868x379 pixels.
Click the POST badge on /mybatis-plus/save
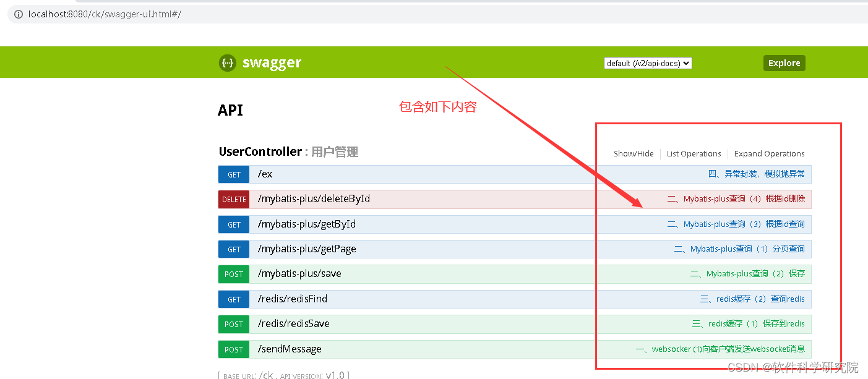point(233,274)
